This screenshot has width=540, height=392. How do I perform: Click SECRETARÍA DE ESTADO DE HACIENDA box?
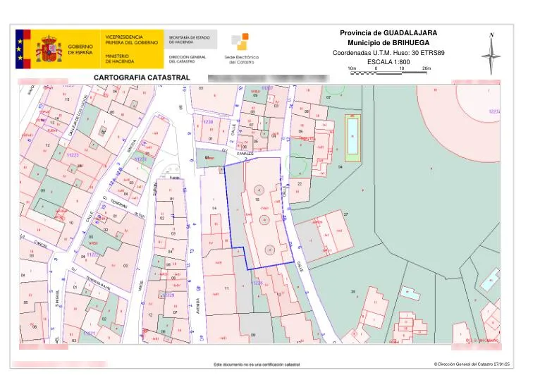(x=190, y=39)
